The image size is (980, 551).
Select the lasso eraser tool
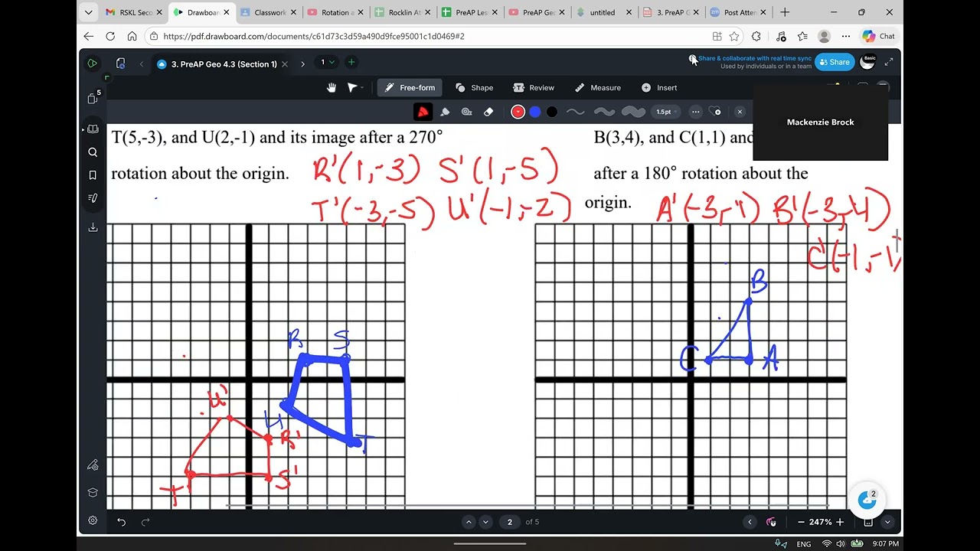[x=466, y=112]
